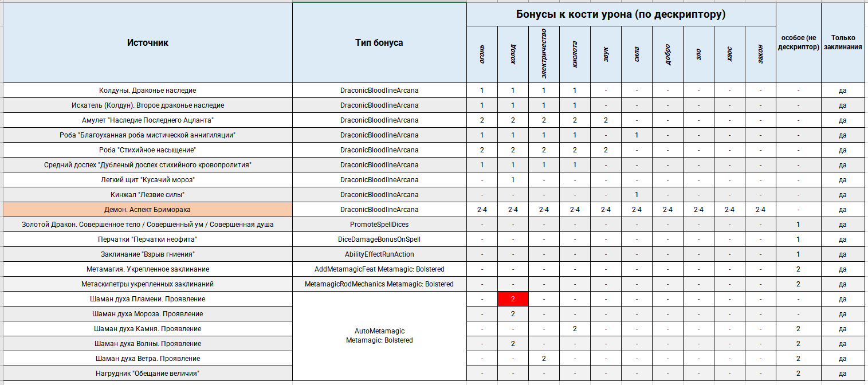Click the Только заклинания header cell
This screenshot has height=385, width=868.
[x=843, y=43]
